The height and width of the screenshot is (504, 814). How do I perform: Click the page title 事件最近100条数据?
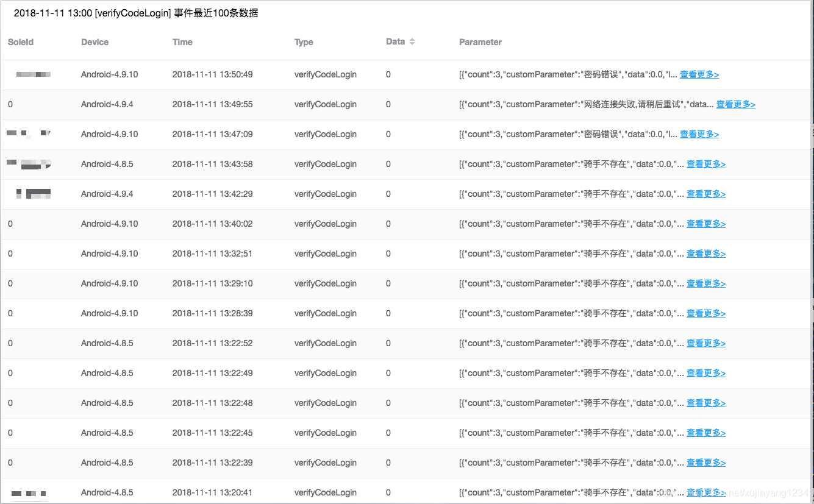216,13
